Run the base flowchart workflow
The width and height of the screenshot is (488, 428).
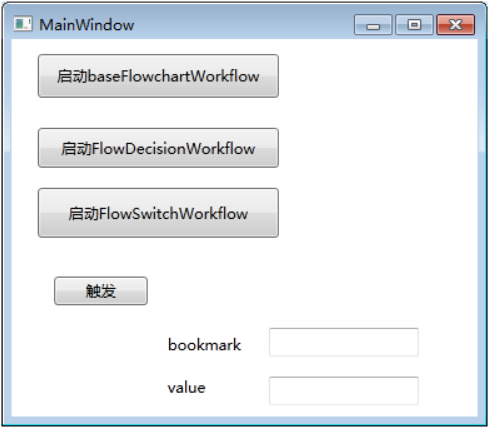coord(158,76)
